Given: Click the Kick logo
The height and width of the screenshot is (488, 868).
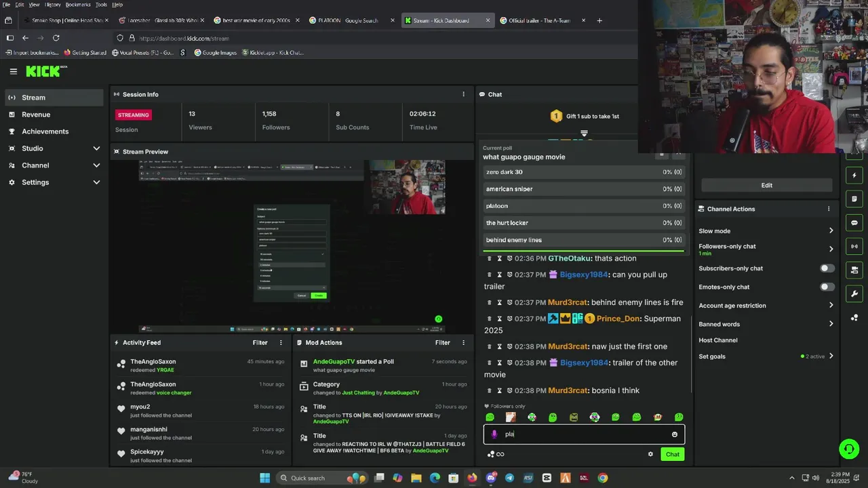Looking at the screenshot, I should [x=47, y=71].
